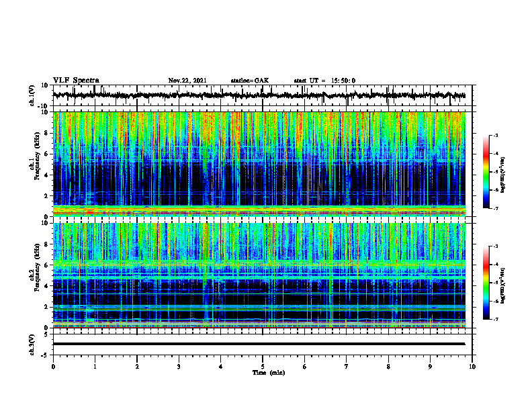The width and height of the screenshot is (532, 411).
Task: Select the "Time (min)" axis title
Action: click(269, 373)
